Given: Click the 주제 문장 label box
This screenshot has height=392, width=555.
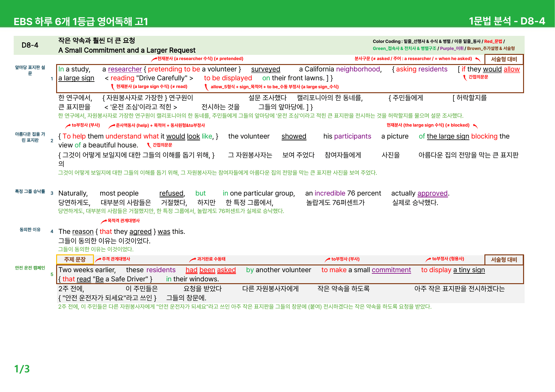Looking at the screenshot, I should [x=75, y=260].
